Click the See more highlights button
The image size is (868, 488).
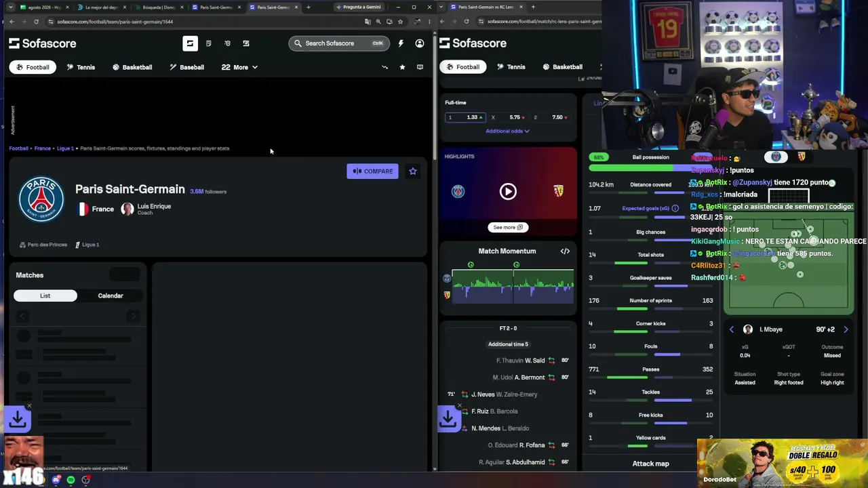click(508, 227)
